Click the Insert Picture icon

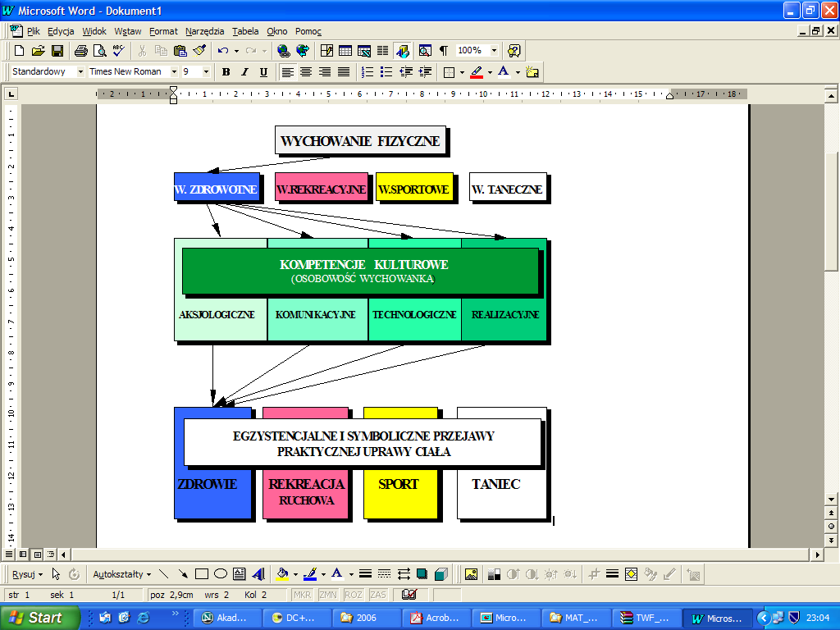point(471,574)
